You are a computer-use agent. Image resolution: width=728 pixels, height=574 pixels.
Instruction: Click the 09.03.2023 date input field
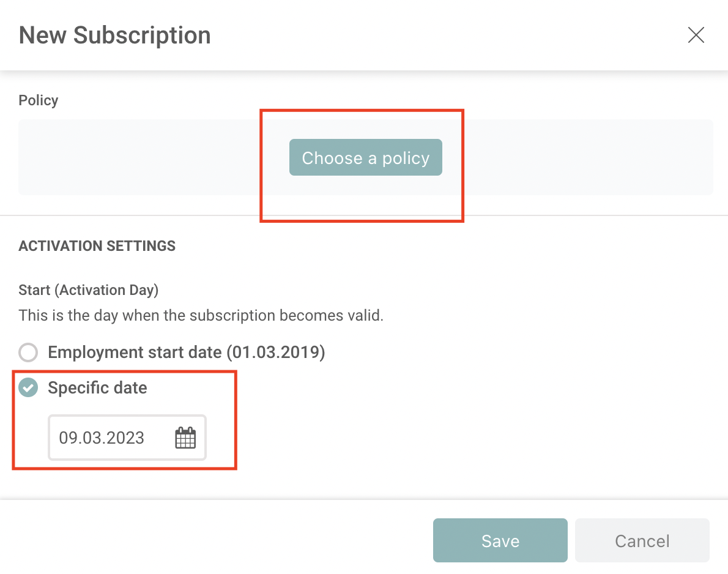110,438
